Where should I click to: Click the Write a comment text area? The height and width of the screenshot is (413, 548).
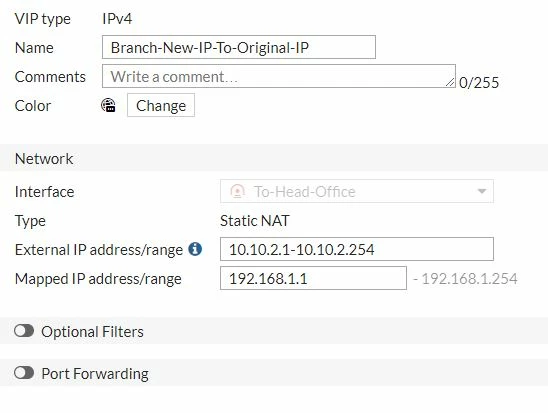point(279,76)
